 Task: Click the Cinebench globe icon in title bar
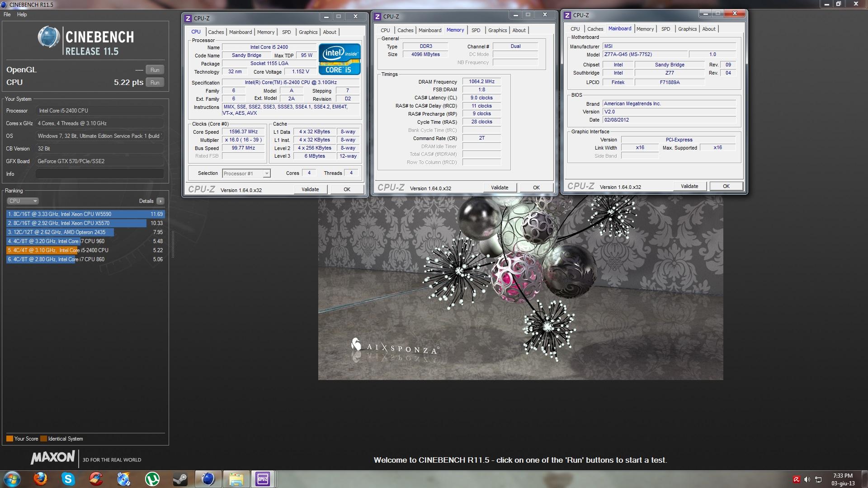tap(4, 5)
